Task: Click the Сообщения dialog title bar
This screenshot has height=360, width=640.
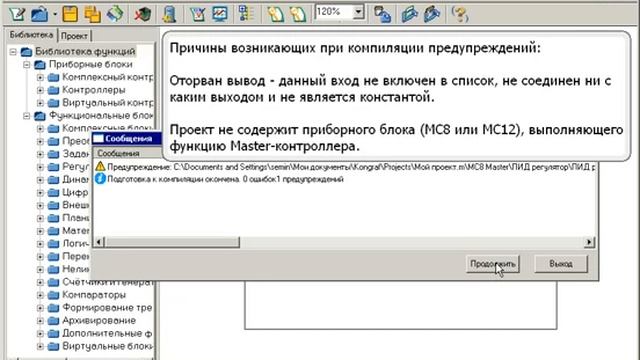Action: [x=127, y=138]
